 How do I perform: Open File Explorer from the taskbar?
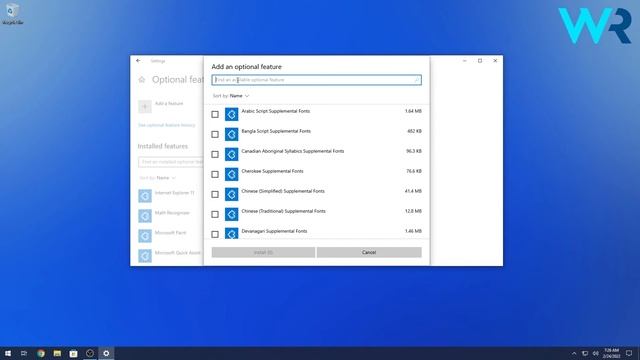(57, 353)
